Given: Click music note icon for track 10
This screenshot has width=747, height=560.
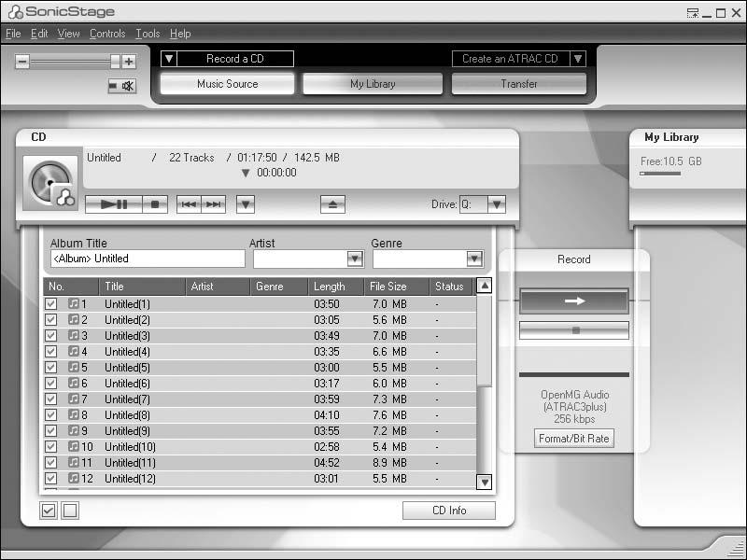Looking at the screenshot, I should point(74,446).
